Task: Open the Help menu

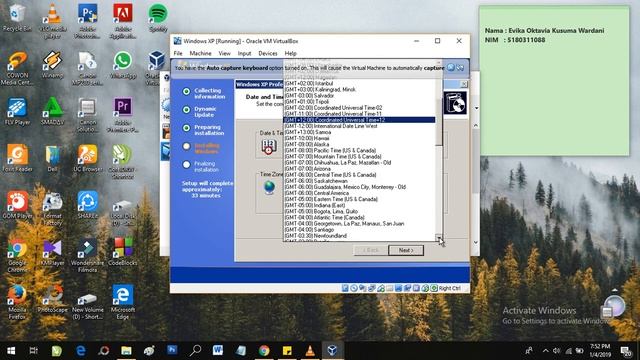Action: (x=290, y=53)
